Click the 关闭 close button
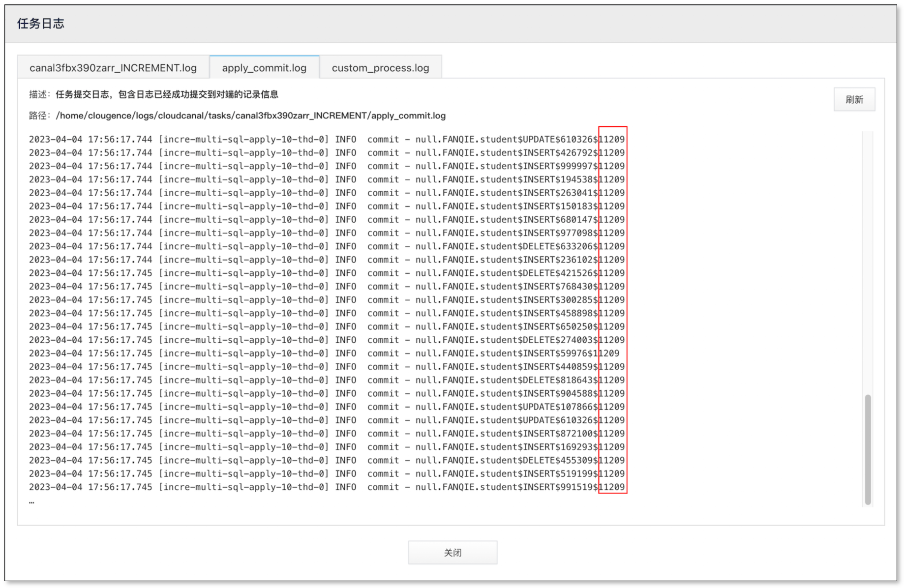The height and width of the screenshot is (588, 904). [x=452, y=552]
